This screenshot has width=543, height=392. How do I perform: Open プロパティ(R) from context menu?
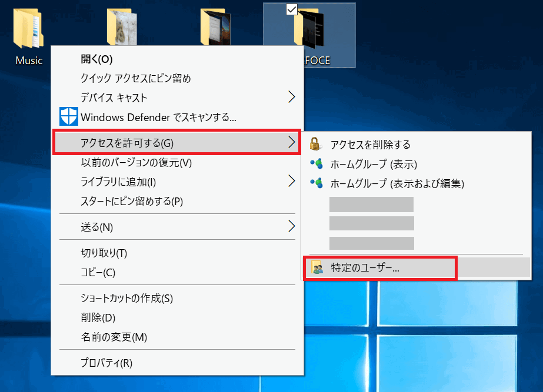[177, 363]
